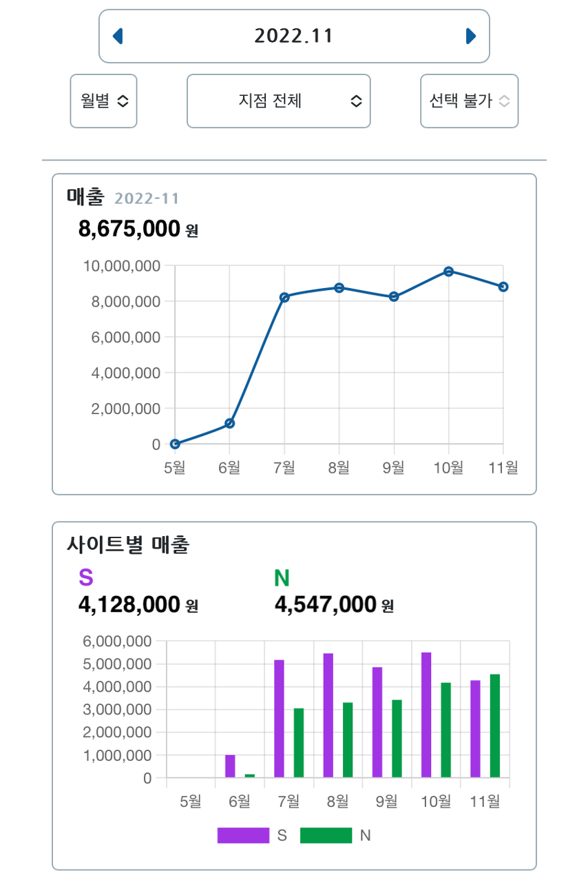Click the 7월 data point marker
The width and height of the screenshot is (588, 882).
[284, 298]
